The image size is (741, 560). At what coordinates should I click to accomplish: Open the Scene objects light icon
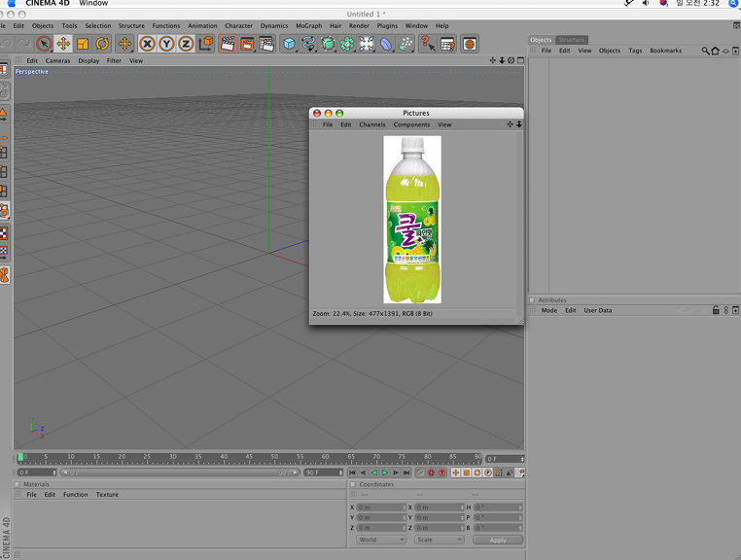367,44
